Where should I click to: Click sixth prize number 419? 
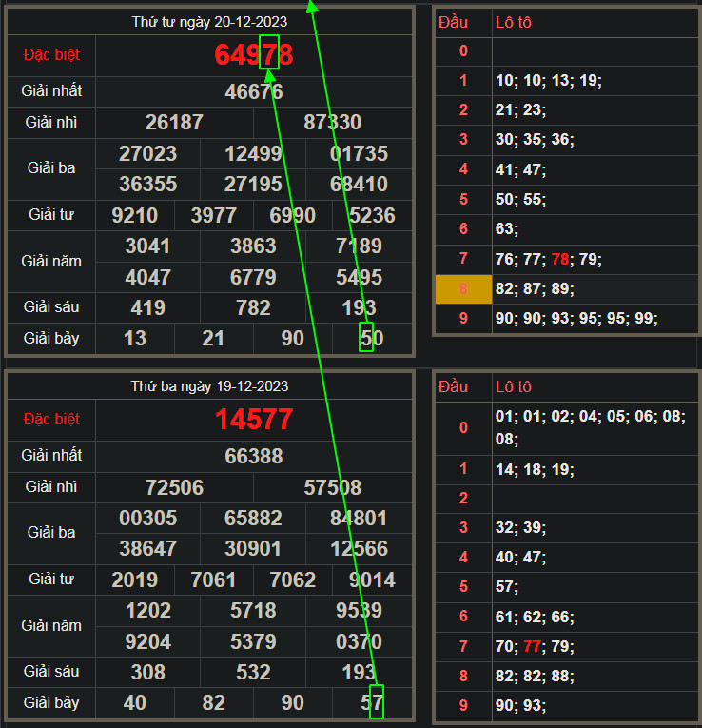(x=147, y=307)
